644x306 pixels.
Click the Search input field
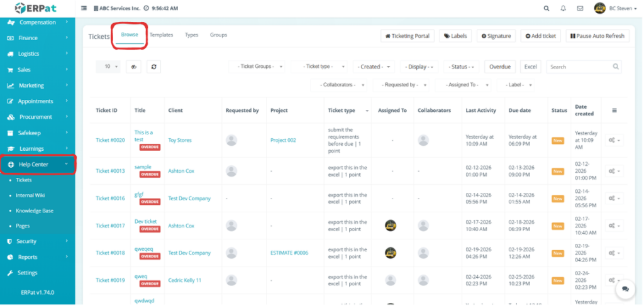tap(579, 67)
